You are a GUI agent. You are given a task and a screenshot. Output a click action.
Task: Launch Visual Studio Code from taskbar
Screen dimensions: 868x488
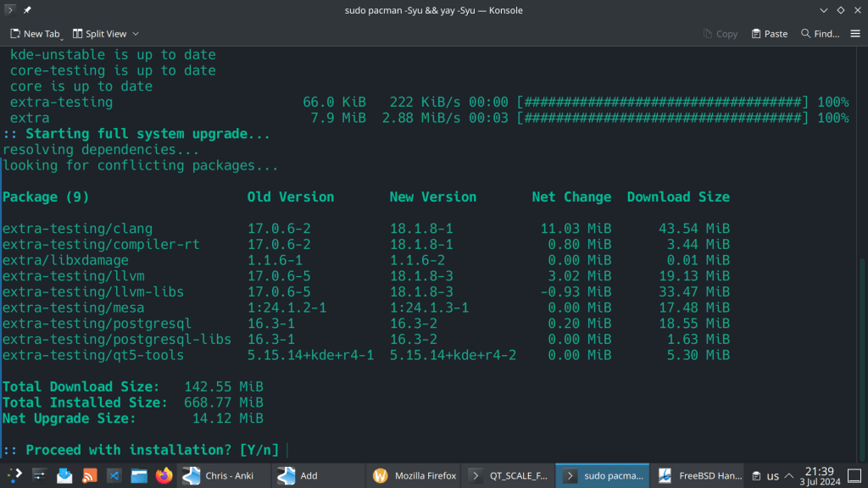click(x=114, y=475)
